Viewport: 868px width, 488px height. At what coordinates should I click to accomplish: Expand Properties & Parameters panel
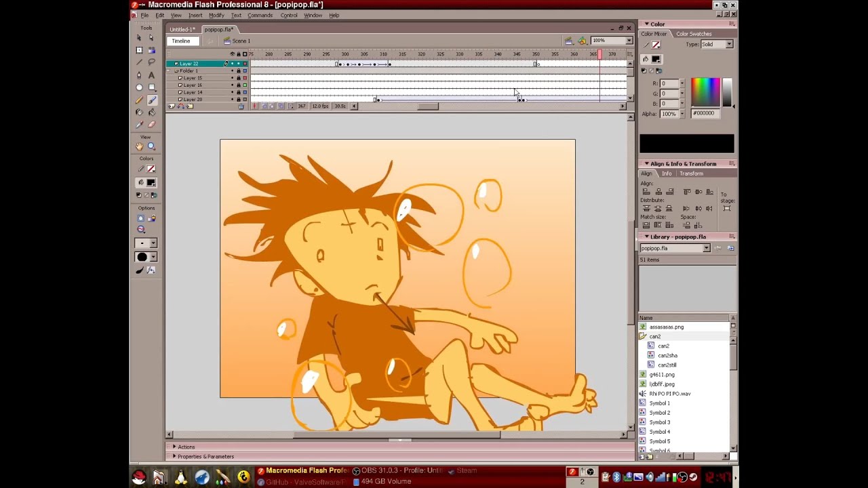[174, 456]
